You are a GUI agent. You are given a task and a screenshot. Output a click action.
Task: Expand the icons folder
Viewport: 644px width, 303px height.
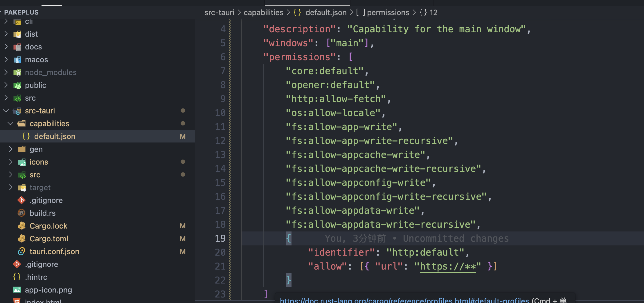(x=11, y=162)
